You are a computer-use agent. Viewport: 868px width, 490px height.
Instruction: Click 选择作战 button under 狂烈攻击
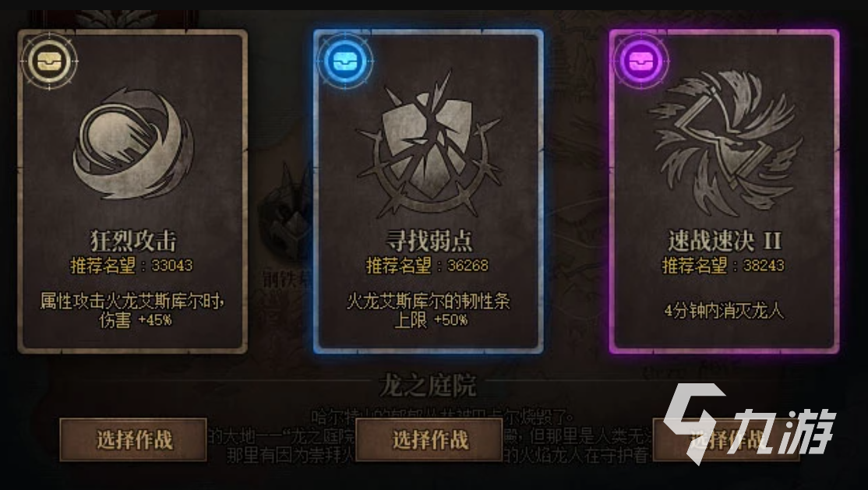click(x=133, y=440)
